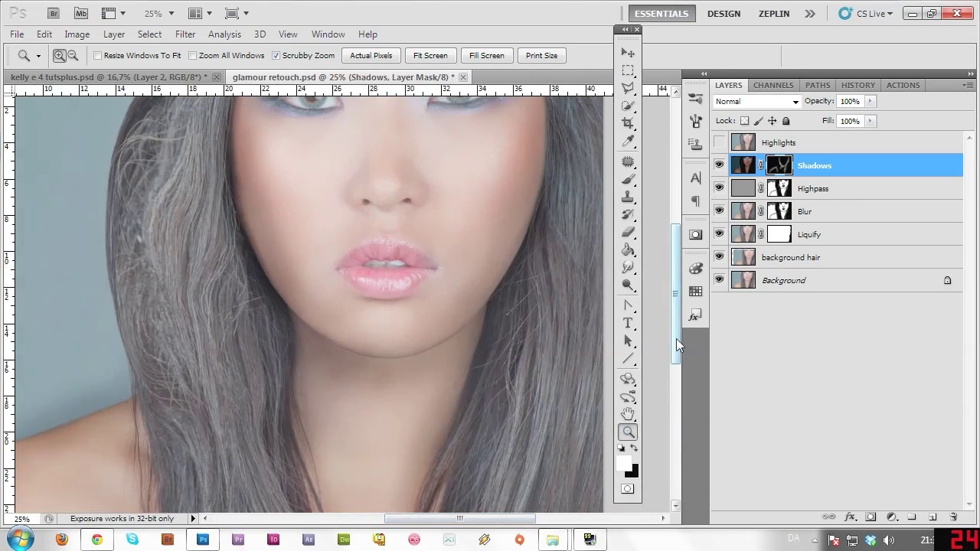
Task: Select the Eyedropper tool
Action: pos(628,142)
